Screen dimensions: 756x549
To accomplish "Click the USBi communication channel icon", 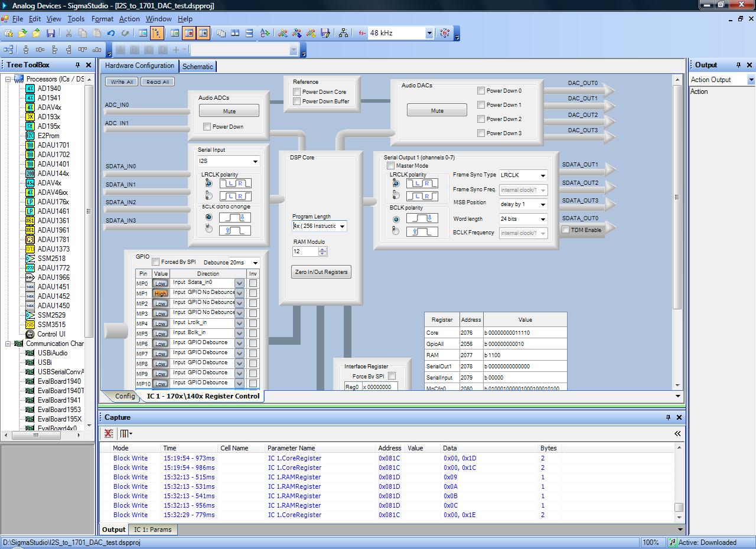I will 30,362.
